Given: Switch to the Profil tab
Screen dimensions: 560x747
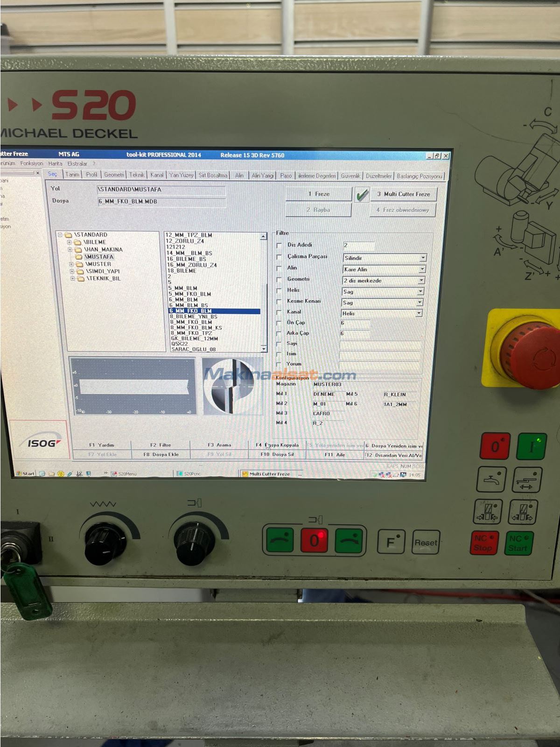Looking at the screenshot, I should [x=91, y=175].
